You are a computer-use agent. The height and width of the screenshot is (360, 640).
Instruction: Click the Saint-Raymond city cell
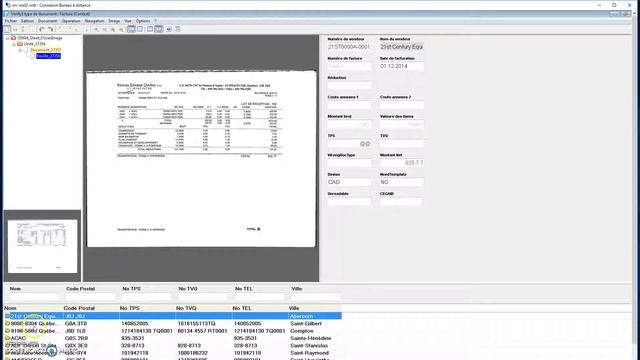[x=309, y=353]
